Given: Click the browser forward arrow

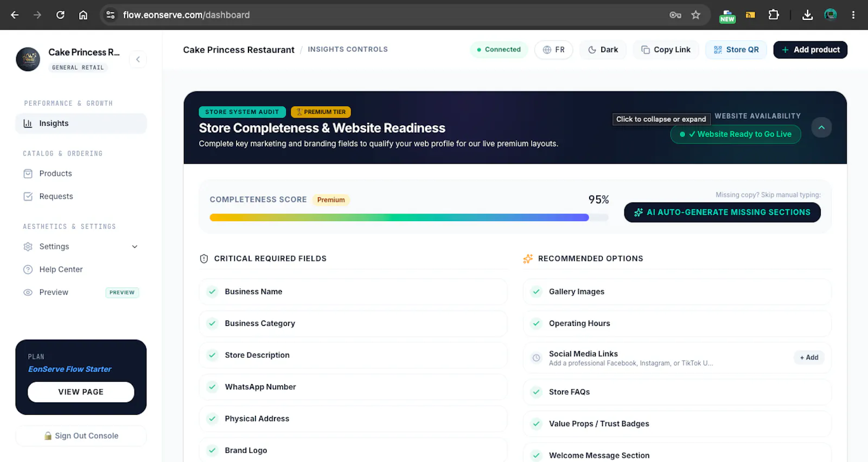Looking at the screenshot, I should (37, 15).
